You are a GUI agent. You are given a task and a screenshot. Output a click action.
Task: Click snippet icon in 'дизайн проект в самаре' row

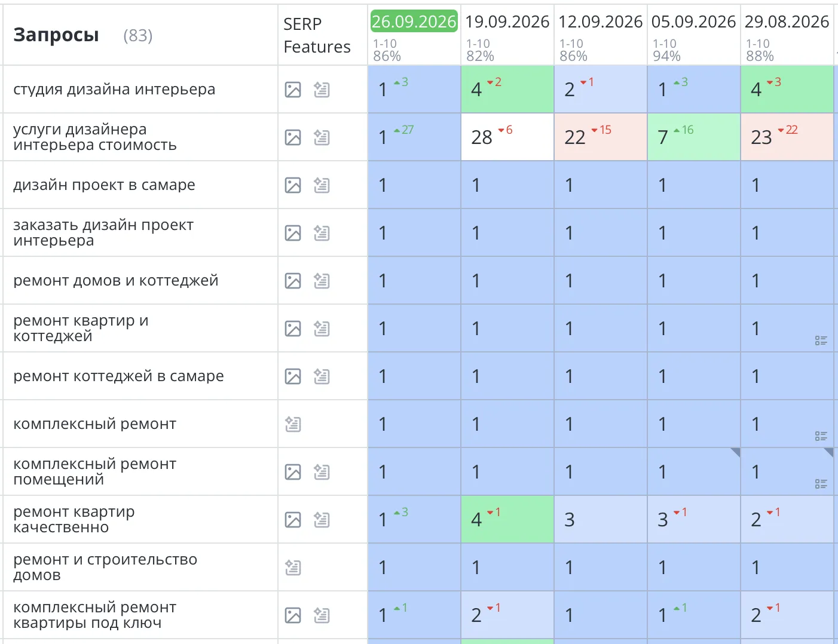point(322,185)
